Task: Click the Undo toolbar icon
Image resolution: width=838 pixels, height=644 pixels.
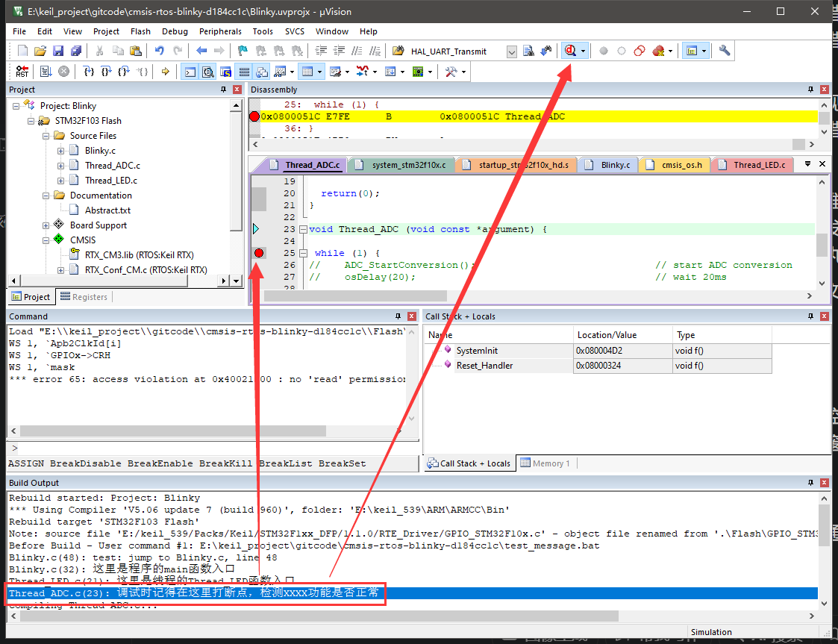Action: click(x=159, y=51)
